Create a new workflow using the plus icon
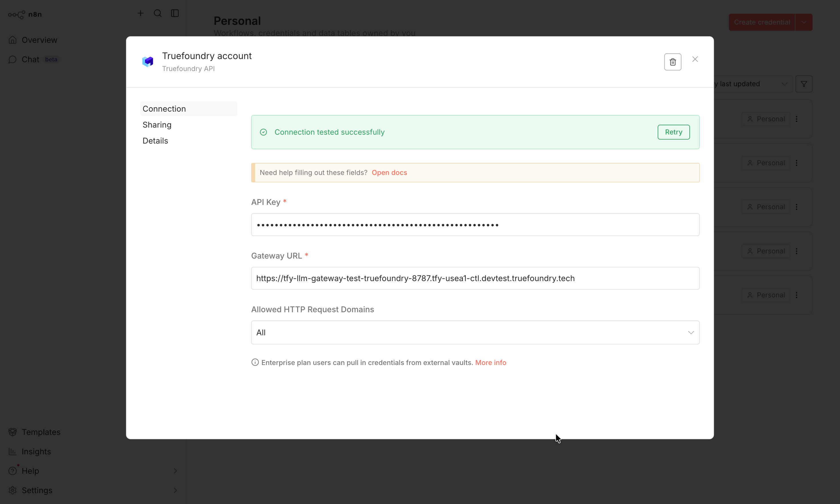 click(140, 13)
